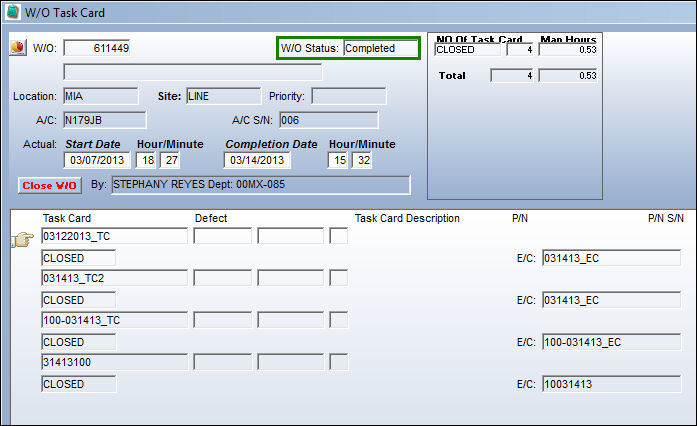697x426 pixels.
Task: Click the Start Date field 03/07/2013
Action: coord(97,160)
